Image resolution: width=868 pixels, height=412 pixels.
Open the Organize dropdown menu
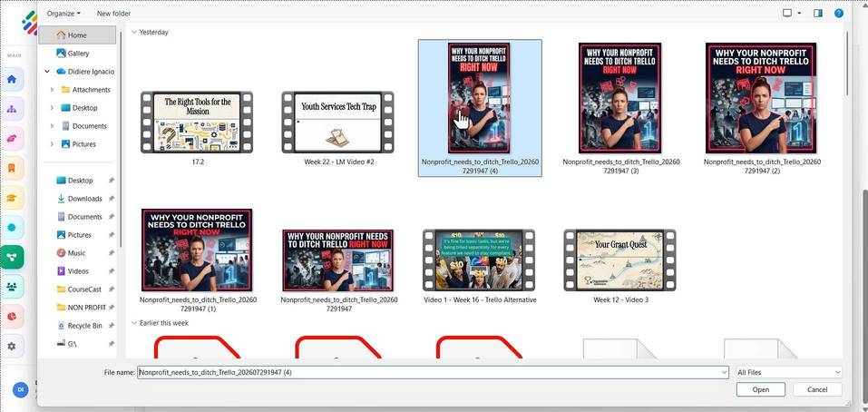point(63,13)
